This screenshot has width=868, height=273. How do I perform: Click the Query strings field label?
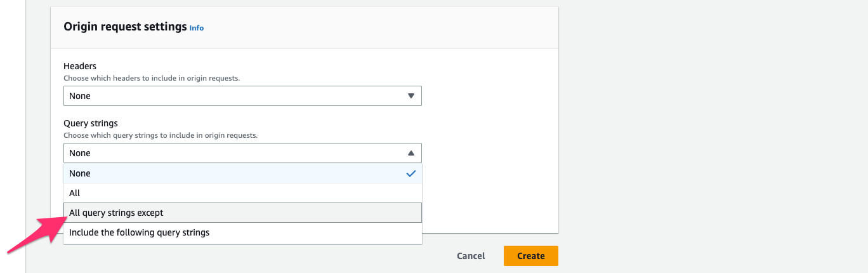click(x=91, y=123)
